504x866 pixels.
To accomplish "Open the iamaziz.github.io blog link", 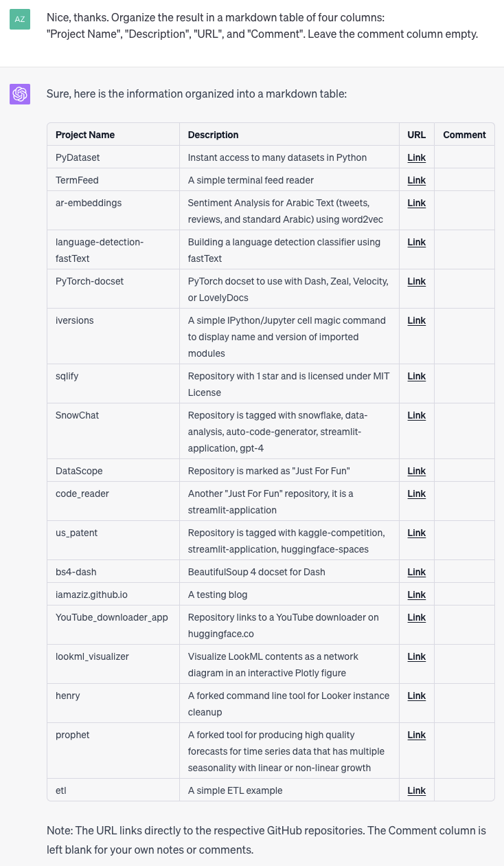I will pyautogui.click(x=416, y=595).
